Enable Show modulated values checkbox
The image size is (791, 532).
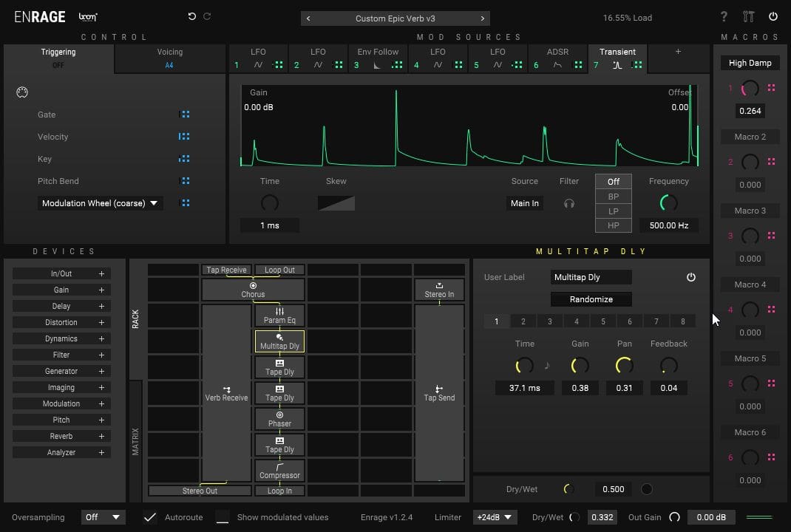[223, 517]
